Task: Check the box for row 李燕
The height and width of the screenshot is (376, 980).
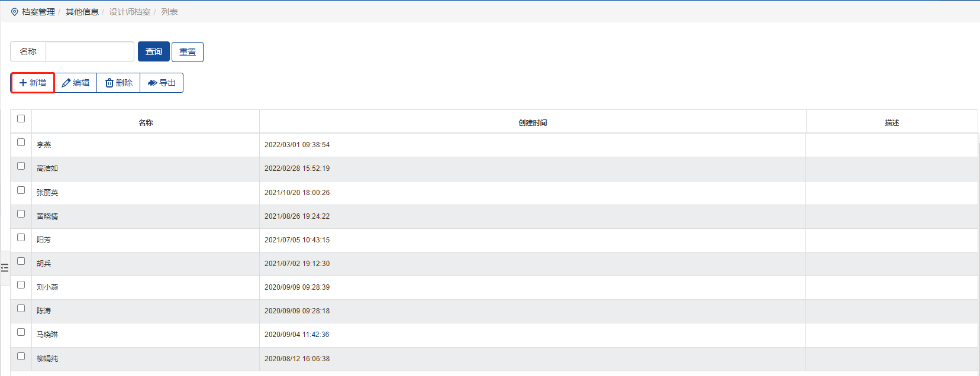Action: [21, 142]
